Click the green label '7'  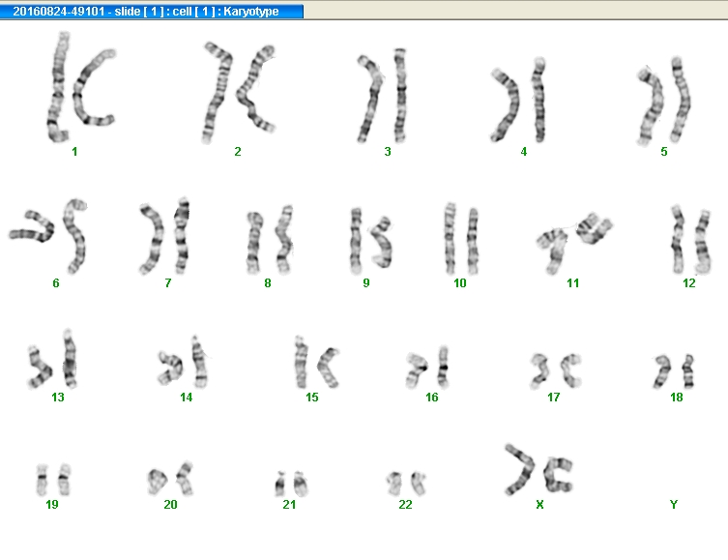tap(168, 282)
